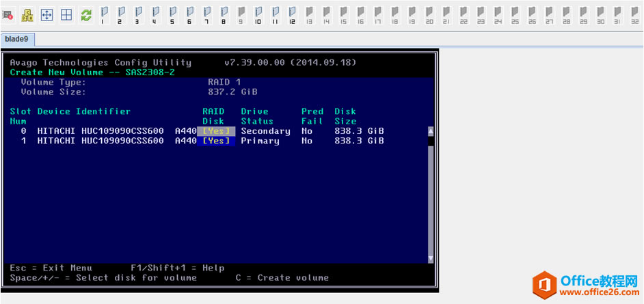Click the blade 31 flag icon
This screenshot has height=304, width=644.
(x=617, y=15)
